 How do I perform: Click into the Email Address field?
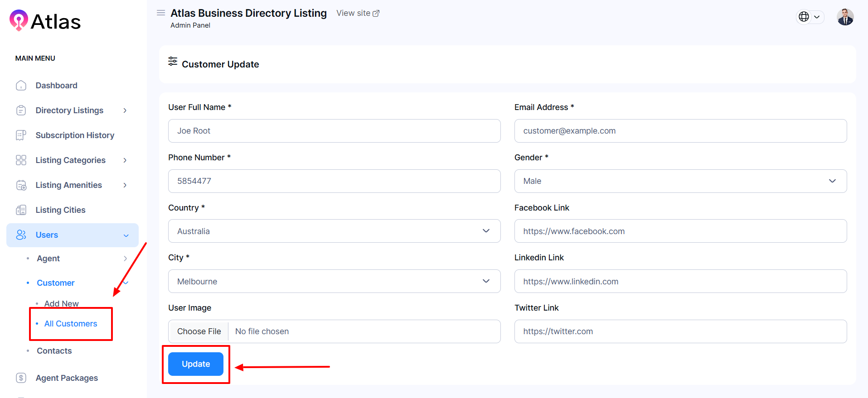(680, 131)
